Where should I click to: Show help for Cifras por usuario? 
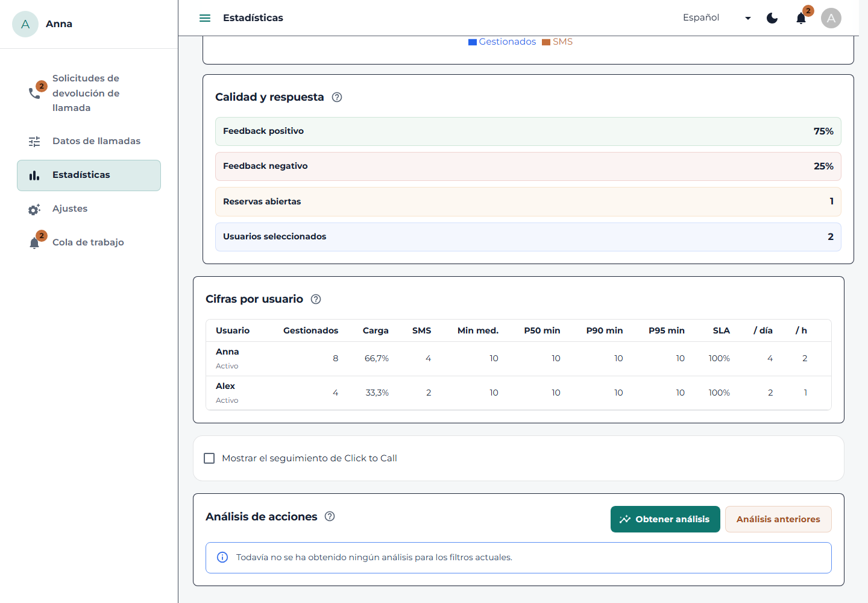pos(316,299)
